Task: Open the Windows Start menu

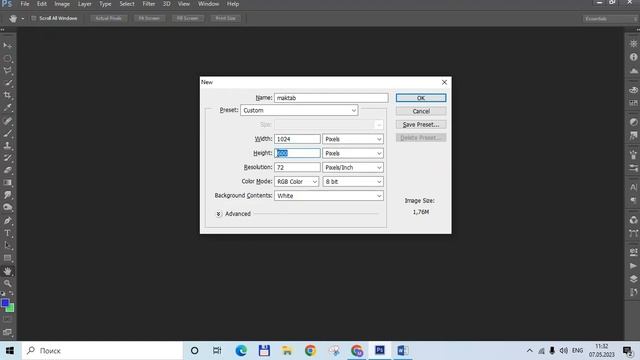Action: [x=10, y=351]
